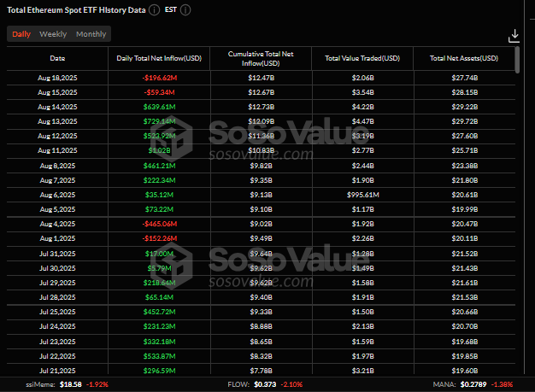This screenshot has width=535, height=392.
Task: Switch to the Monthly tab
Action: (x=91, y=34)
